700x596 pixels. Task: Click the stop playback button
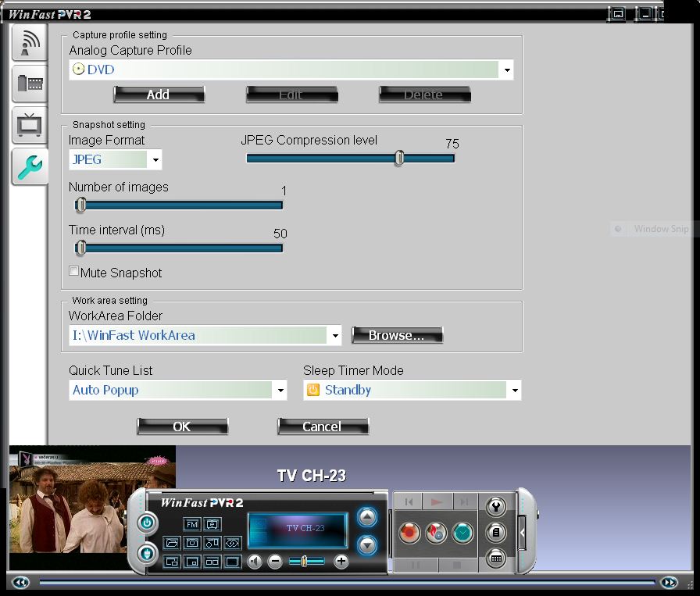coord(458,565)
